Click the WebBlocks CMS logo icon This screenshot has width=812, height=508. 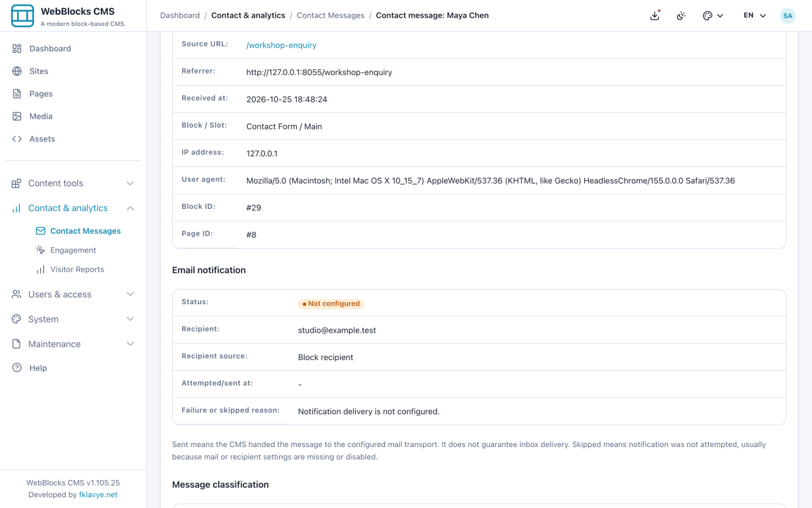pyautogui.click(x=23, y=16)
